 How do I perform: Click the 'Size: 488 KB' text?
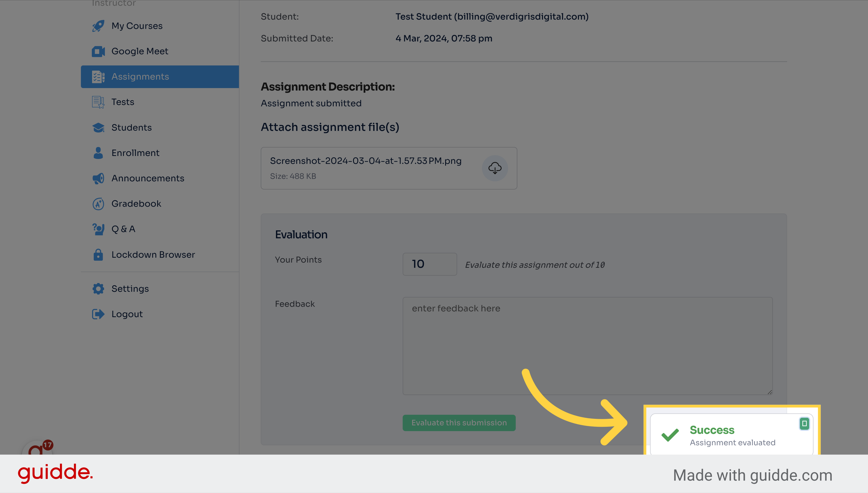click(293, 176)
